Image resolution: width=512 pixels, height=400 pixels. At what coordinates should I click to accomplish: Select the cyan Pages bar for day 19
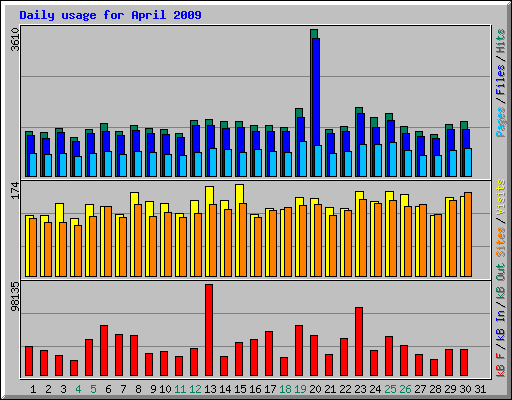tap(303, 159)
